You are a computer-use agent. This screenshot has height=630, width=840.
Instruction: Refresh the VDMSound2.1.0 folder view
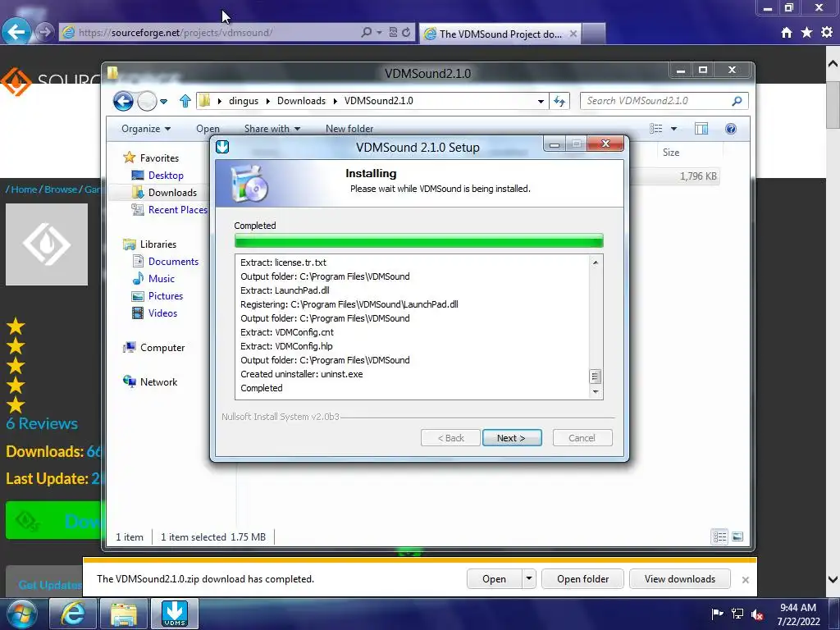pos(559,101)
